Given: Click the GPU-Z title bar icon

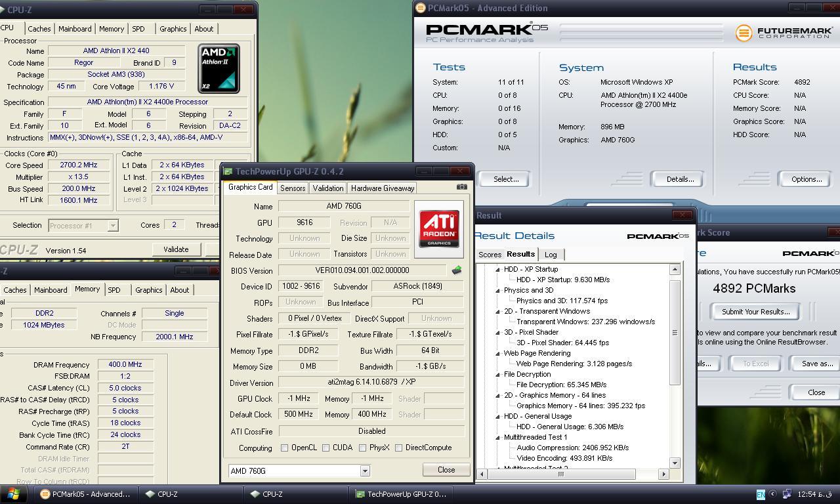Looking at the screenshot, I should point(228,171).
